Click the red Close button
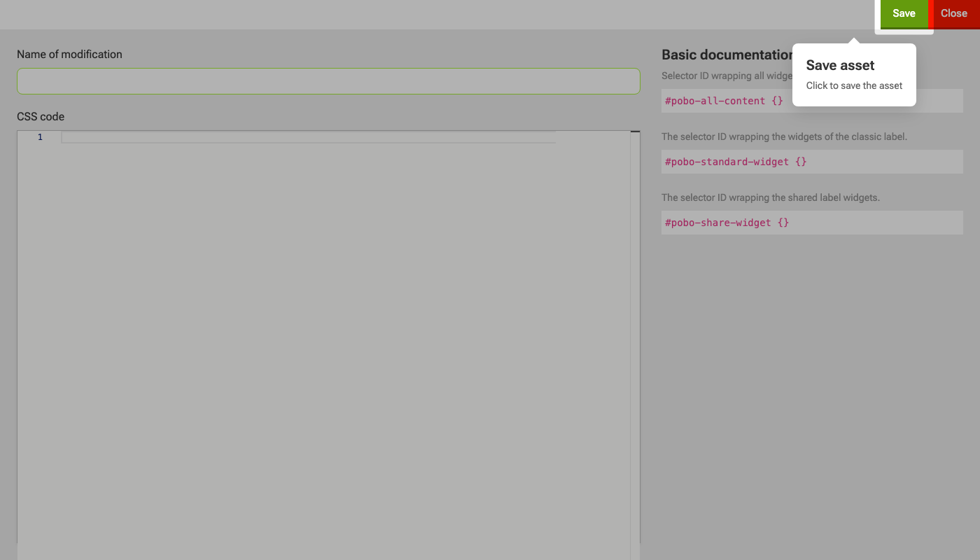Screen dimensions: 980x560 point(953,14)
